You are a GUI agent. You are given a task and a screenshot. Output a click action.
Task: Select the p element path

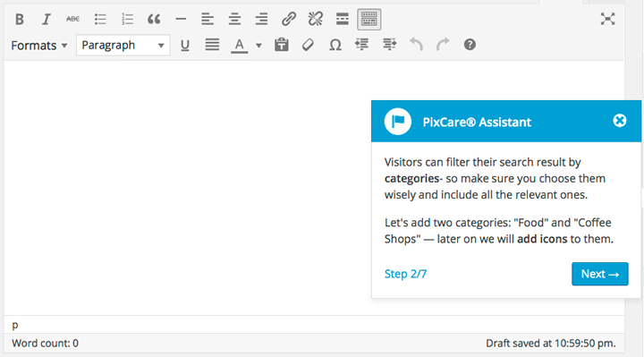click(x=15, y=325)
